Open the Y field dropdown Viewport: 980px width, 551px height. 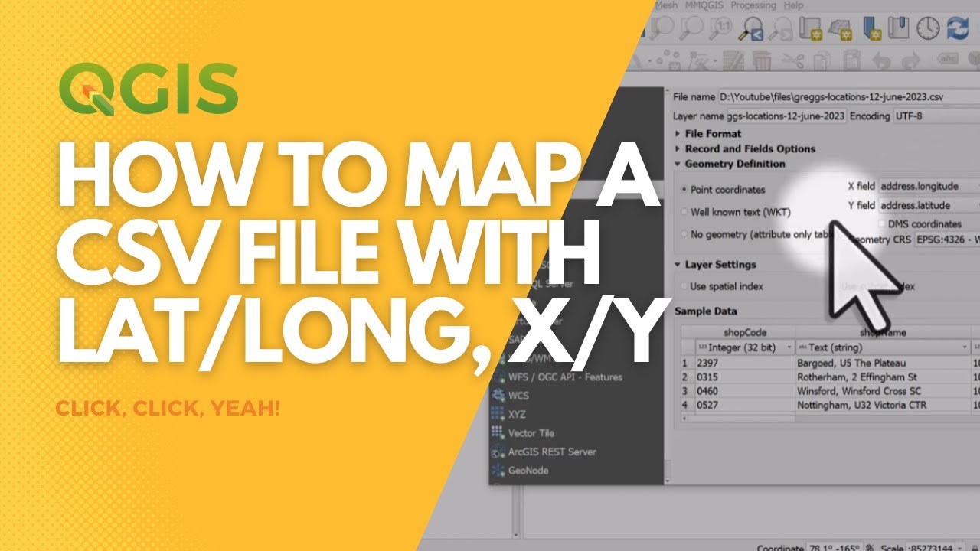click(x=929, y=205)
